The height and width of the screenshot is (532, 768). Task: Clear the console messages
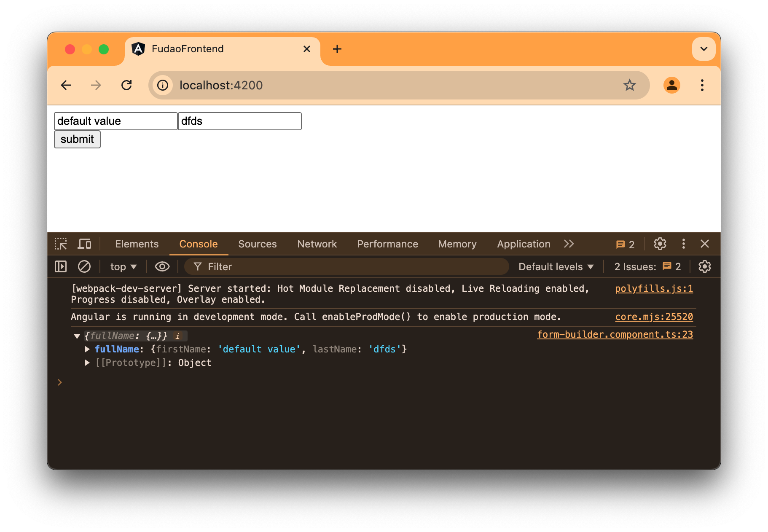click(x=84, y=266)
